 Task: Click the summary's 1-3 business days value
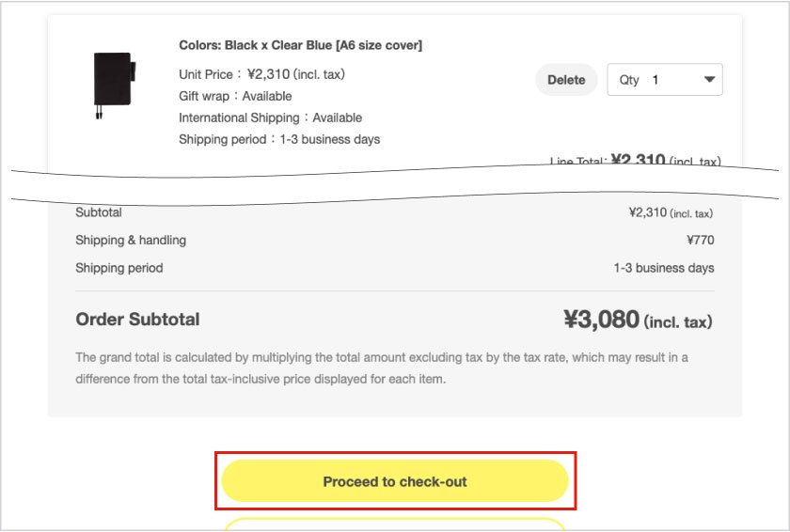[x=663, y=268]
